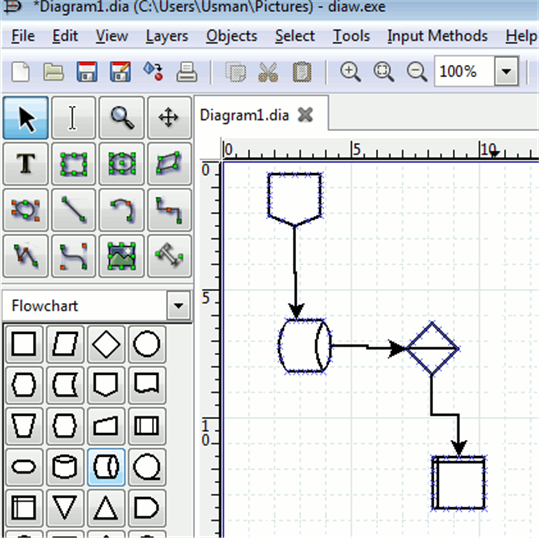Click the Export diagram icon

pyautogui.click(x=153, y=71)
